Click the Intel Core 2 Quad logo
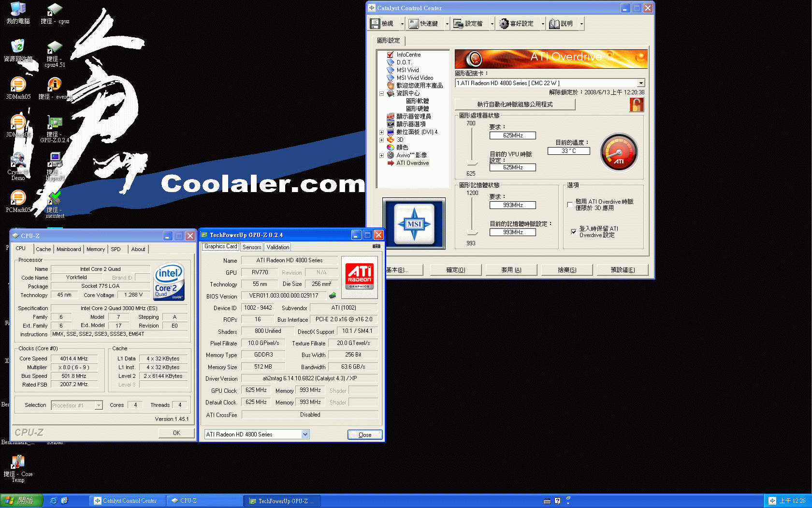Viewport: 812px width, 508px height. tap(169, 282)
